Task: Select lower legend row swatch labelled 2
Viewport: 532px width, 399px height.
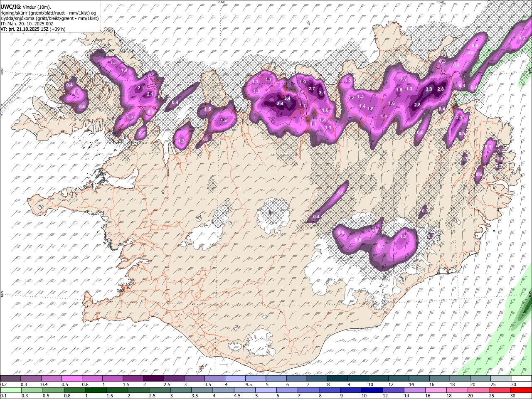Action: pos(138,390)
